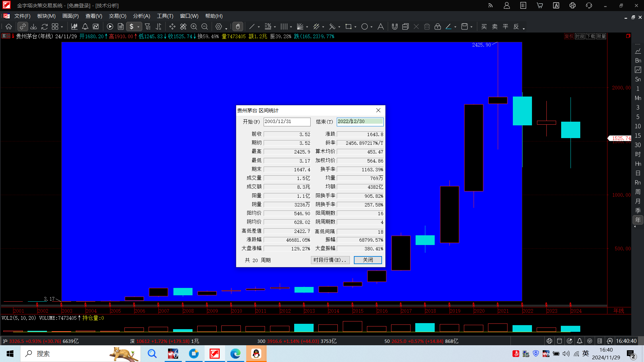This screenshot has height=362, width=644.
Task: Click the 时段行情(E).. button
Action: [330, 260]
